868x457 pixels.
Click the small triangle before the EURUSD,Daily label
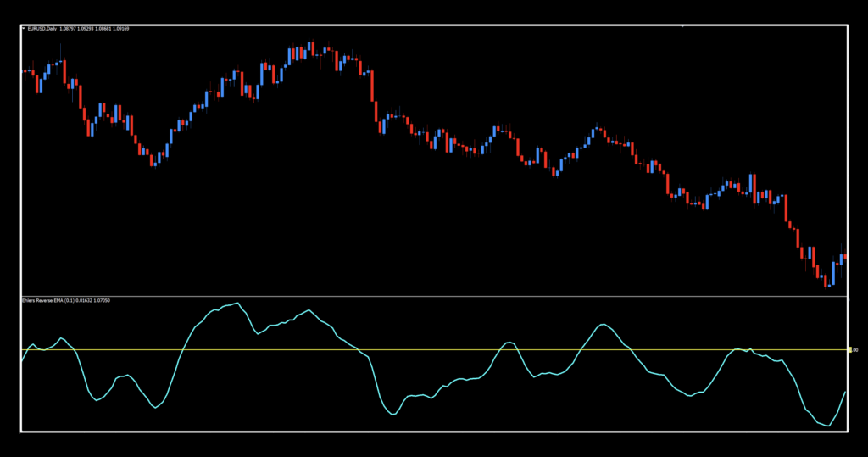(x=24, y=29)
